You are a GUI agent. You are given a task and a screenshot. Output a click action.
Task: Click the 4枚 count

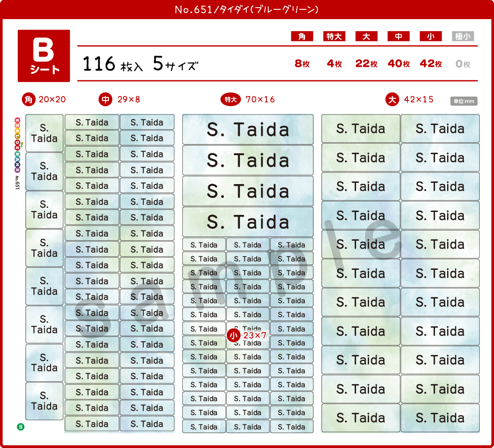point(334,64)
